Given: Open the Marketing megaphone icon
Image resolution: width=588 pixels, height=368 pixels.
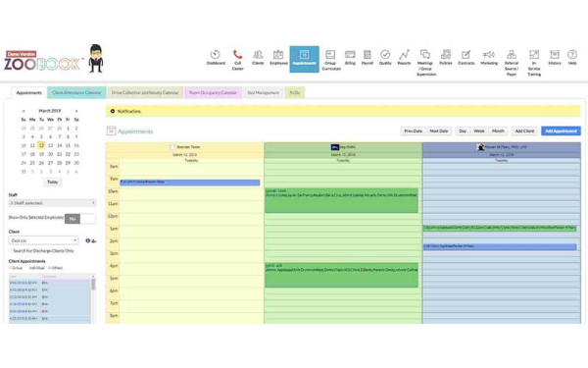Looking at the screenshot, I should point(489,54).
